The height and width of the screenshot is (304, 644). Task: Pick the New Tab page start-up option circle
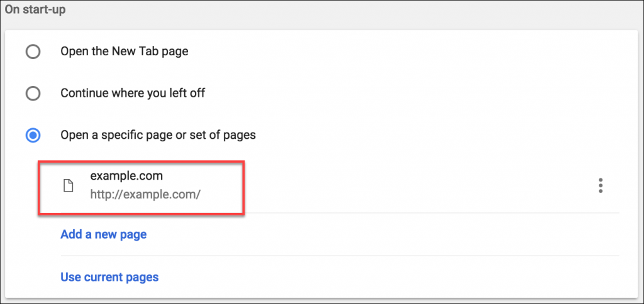[33, 52]
